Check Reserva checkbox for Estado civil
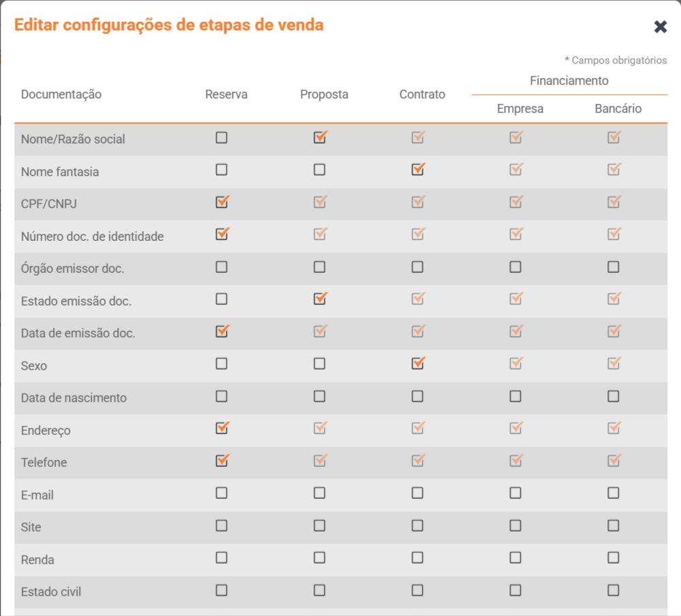This screenshot has width=681, height=616. coord(222,590)
